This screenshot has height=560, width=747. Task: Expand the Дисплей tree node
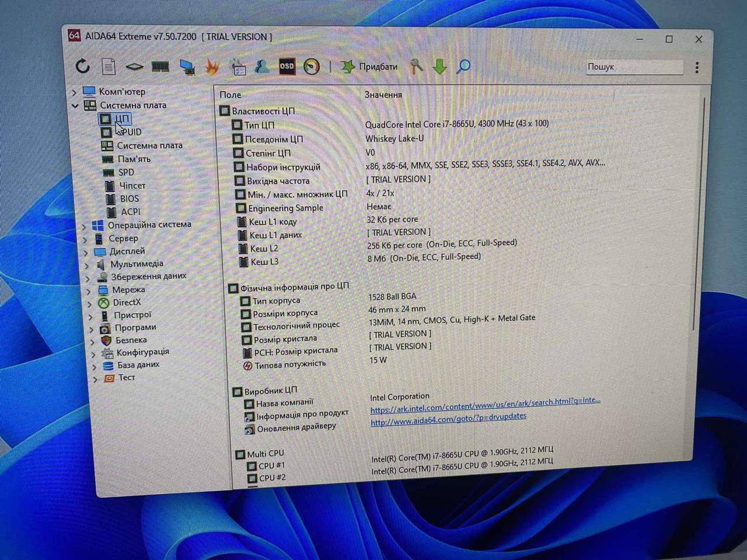pos(86,253)
